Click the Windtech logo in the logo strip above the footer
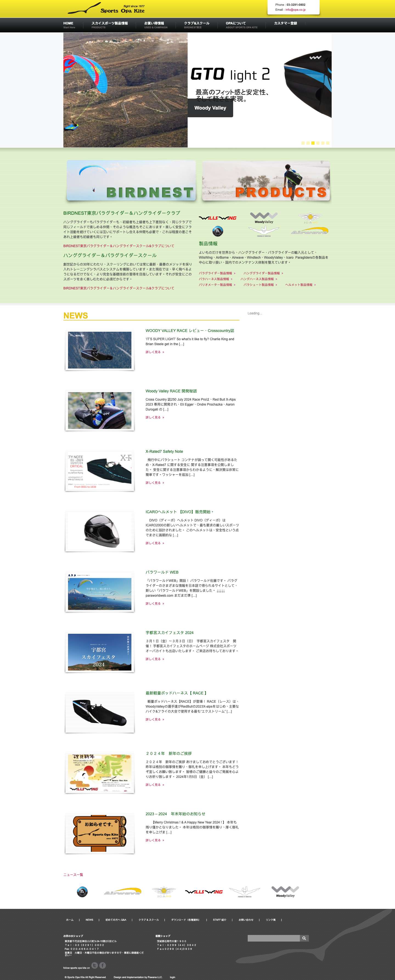Viewport: 395px width, 980px height. click(x=244, y=892)
